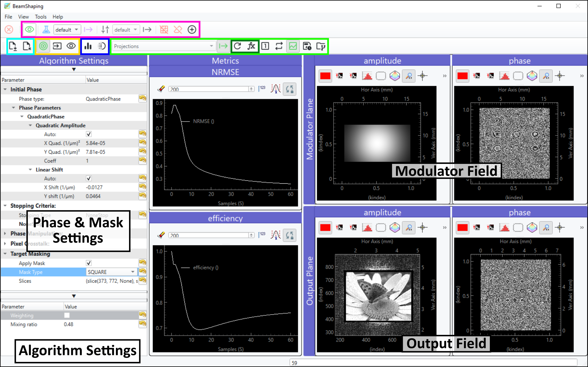The height and width of the screenshot is (367, 588).
Task: Click the folder icon at toolbar end
Action: click(321, 46)
